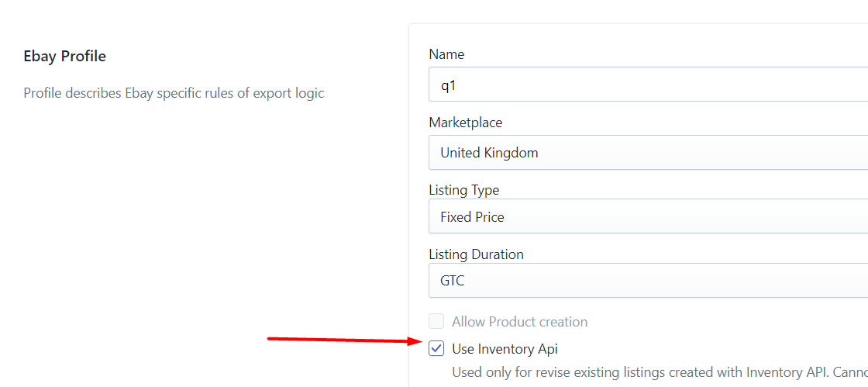Click the Allow Product creation label text

tap(520, 322)
